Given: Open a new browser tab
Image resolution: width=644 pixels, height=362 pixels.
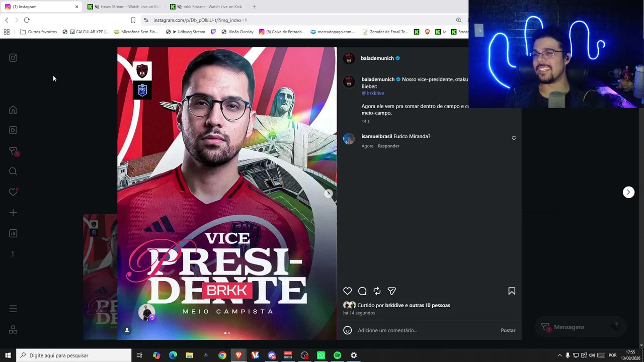Looking at the screenshot, I should [254, 7].
